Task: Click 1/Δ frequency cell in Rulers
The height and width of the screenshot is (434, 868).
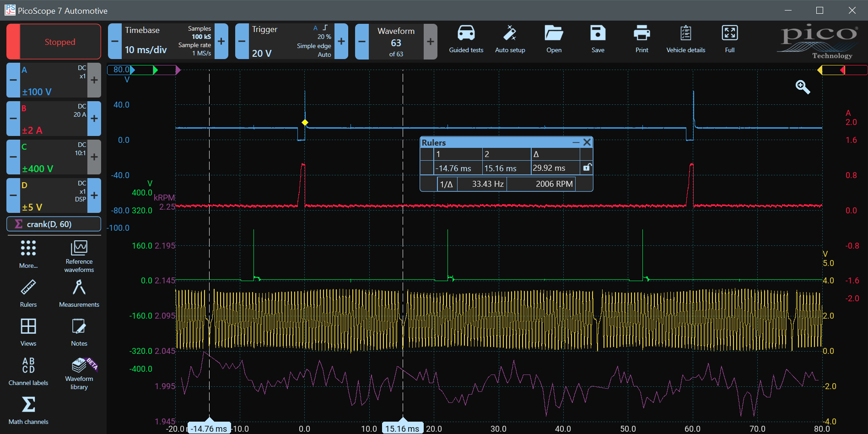Action: [446, 184]
